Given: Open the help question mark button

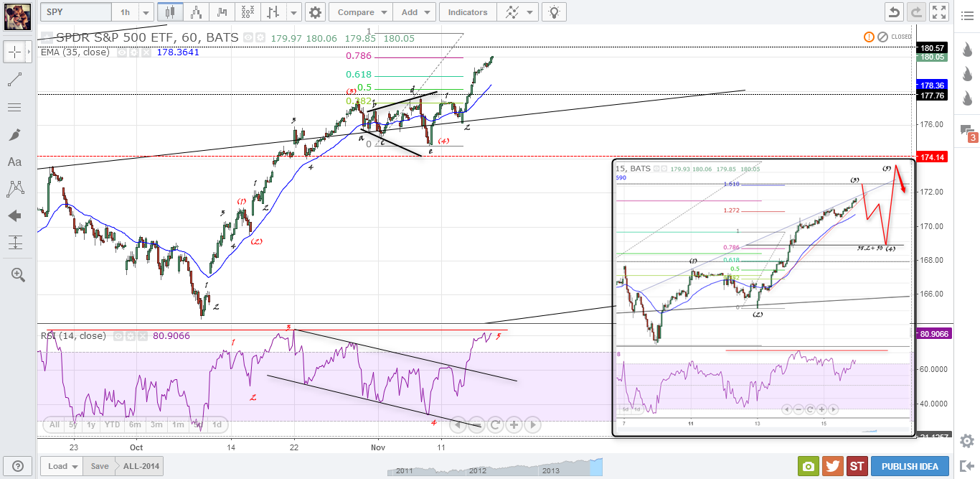Looking at the screenshot, I should pyautogui.click(x=17, y=465).
